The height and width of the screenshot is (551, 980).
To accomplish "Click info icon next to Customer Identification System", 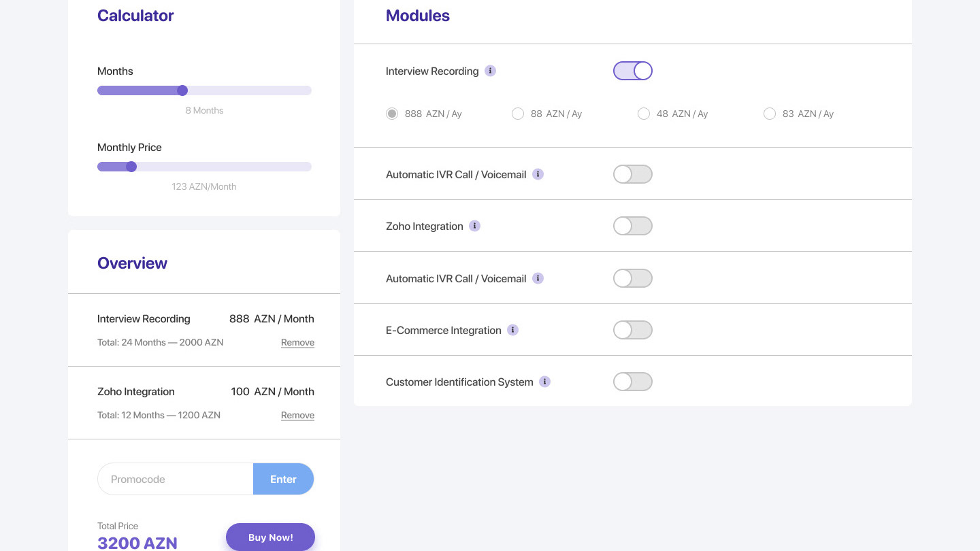I will pos(544,382).
